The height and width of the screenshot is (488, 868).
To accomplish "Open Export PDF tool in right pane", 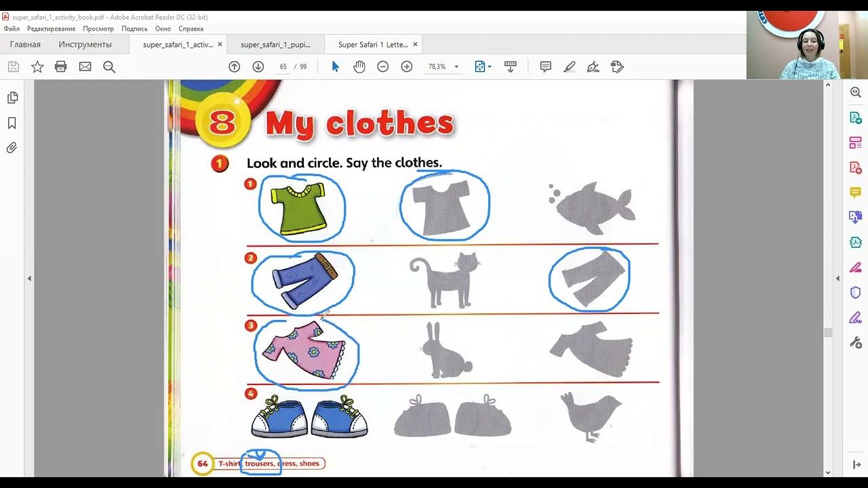I will point(856,117).
